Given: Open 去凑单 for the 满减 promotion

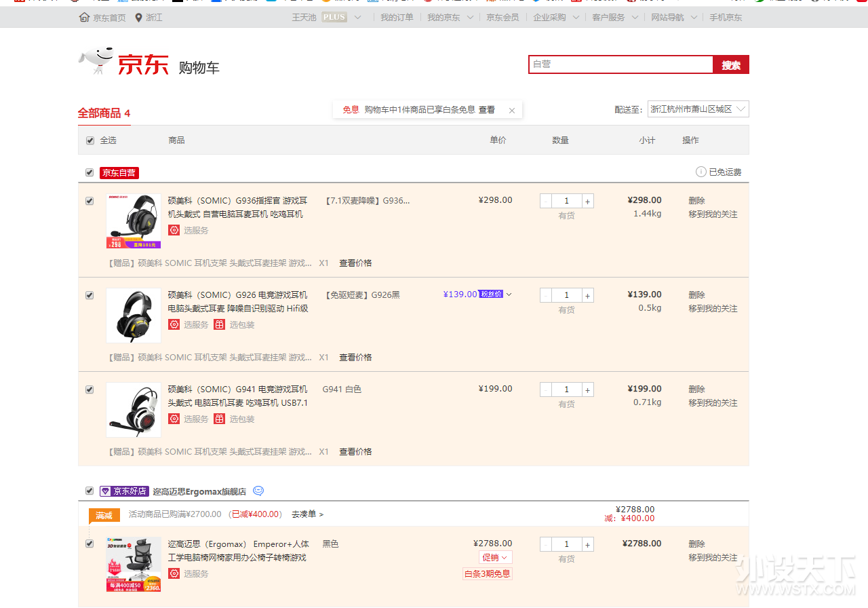Looking at the screenshot, I should coord(307,514).
